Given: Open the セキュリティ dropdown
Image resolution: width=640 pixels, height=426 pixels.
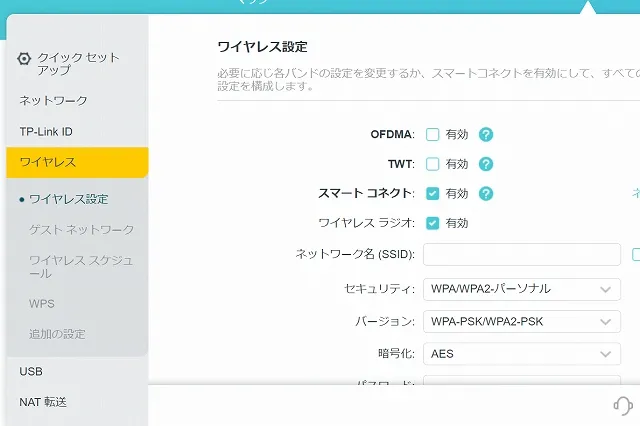Looking at the screenshot, I should [522, 289].
